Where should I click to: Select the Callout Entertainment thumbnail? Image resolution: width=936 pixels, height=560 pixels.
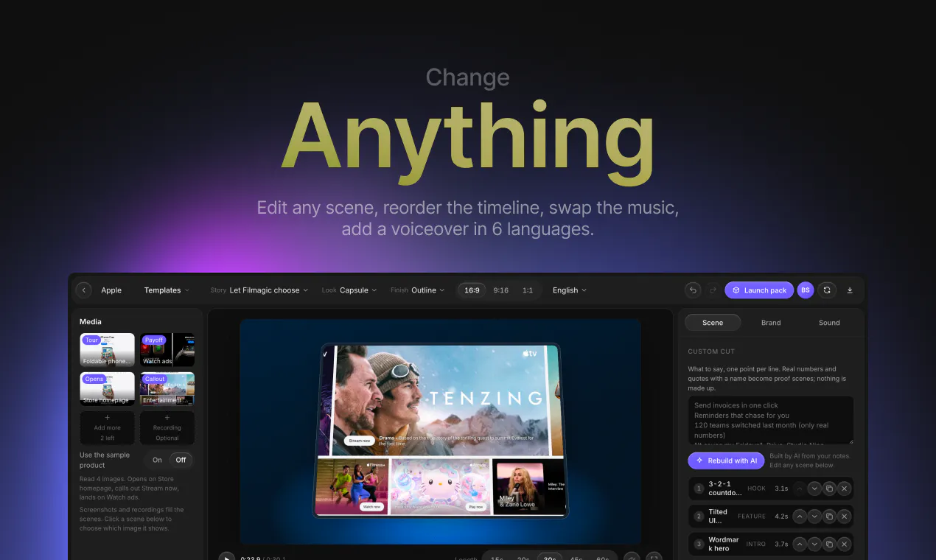coord(167,389)
